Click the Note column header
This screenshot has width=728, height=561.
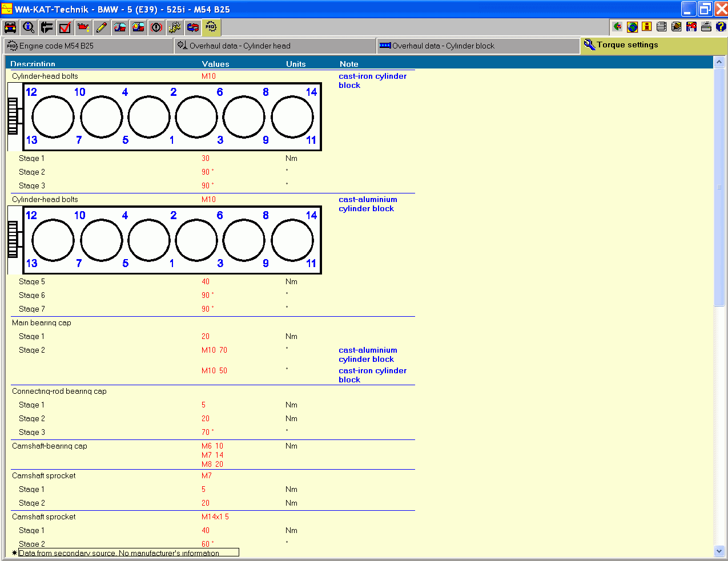(349, 64)
